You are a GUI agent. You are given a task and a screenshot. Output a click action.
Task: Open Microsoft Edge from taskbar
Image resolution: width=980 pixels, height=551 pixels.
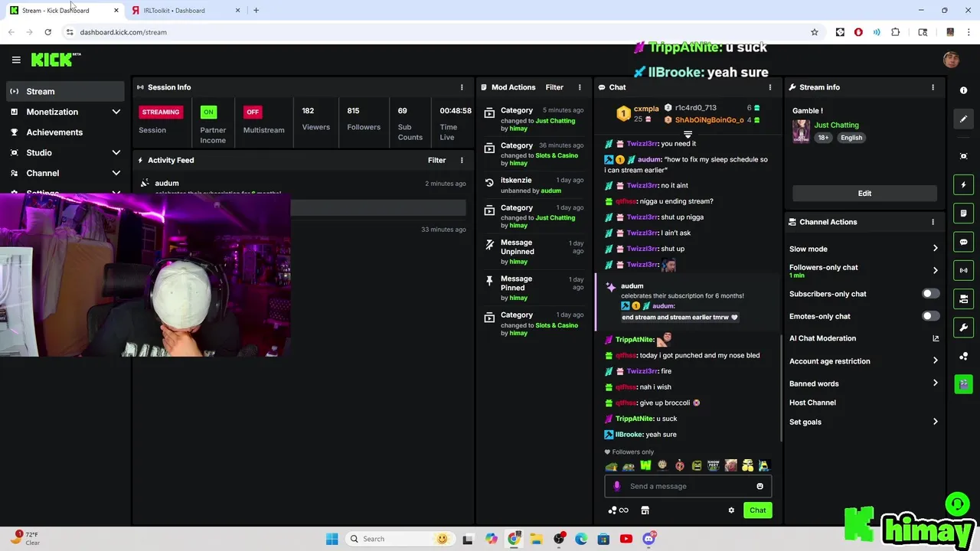(581, 539)
